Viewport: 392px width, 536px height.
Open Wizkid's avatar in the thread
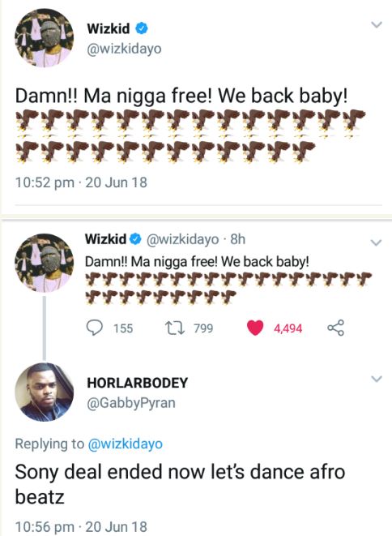44,263
